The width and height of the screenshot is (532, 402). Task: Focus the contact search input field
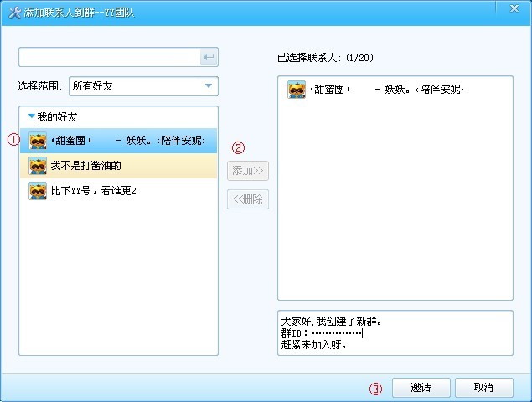tap(110, 57)
